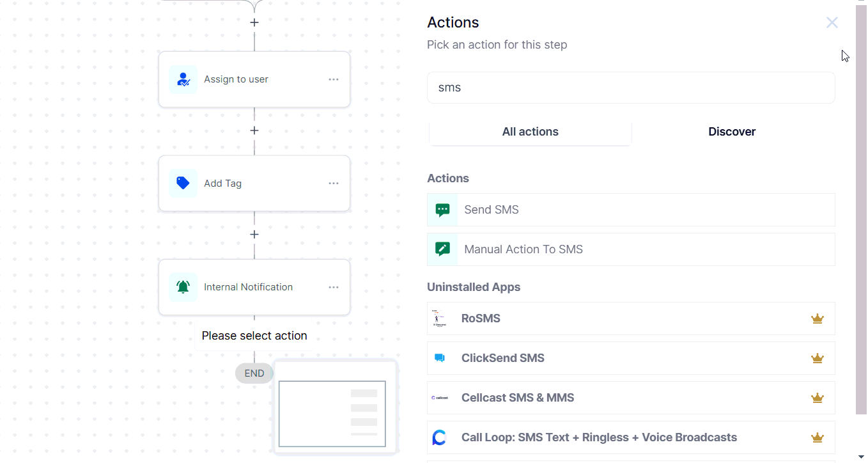
Task: Open Assign to user options menu
Action: pyautogui.click(x=334, y=79)
